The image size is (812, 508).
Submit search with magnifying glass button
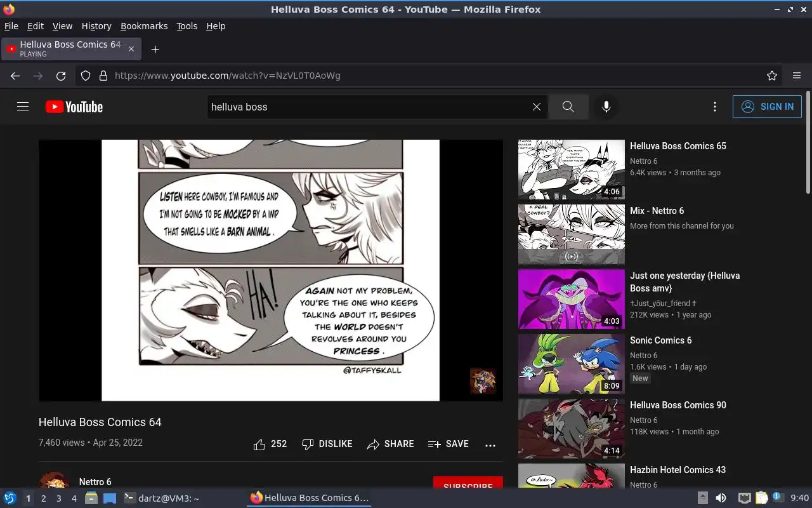point(568,107)
